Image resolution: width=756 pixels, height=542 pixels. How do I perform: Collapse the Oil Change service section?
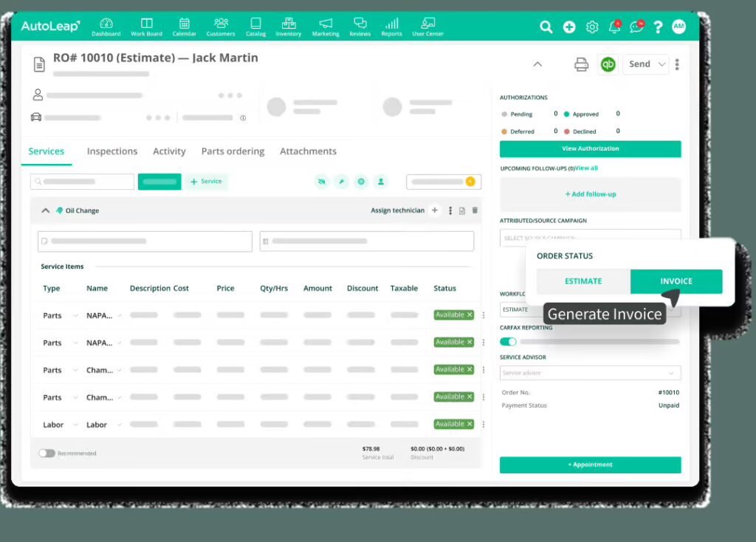click(45, 210)
